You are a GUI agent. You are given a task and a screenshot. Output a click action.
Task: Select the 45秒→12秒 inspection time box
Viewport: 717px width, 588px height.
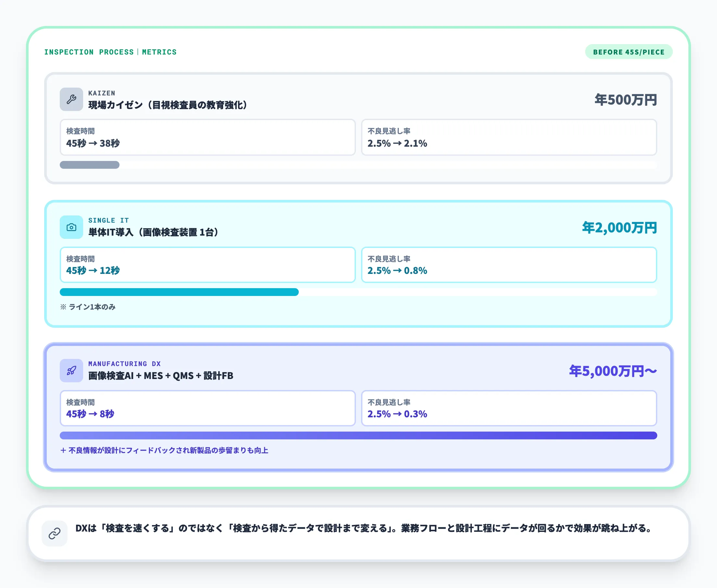pos(208,264)
